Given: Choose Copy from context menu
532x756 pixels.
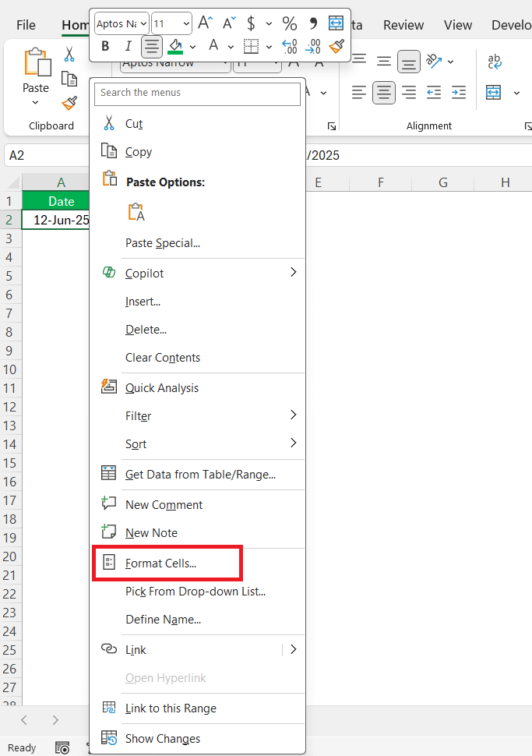Looking at the screenshot, I should click(198, 151).
